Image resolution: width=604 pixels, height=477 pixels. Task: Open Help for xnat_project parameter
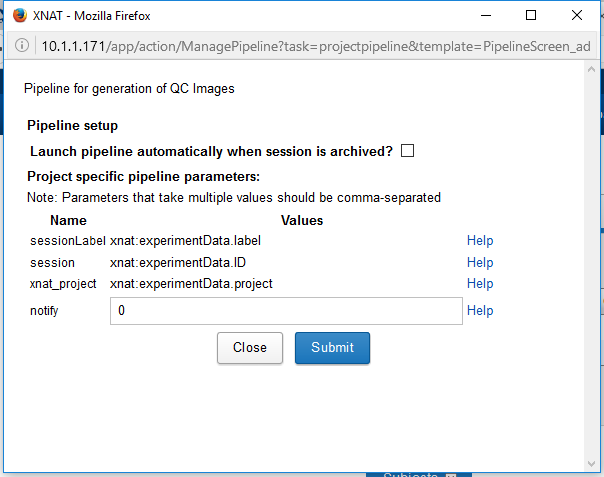[480, 284]
